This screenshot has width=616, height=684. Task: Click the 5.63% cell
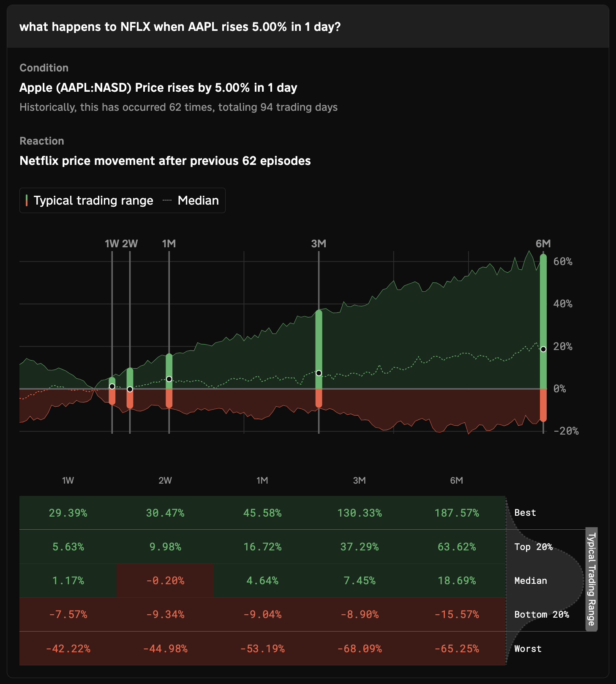(x=68, y=547)
